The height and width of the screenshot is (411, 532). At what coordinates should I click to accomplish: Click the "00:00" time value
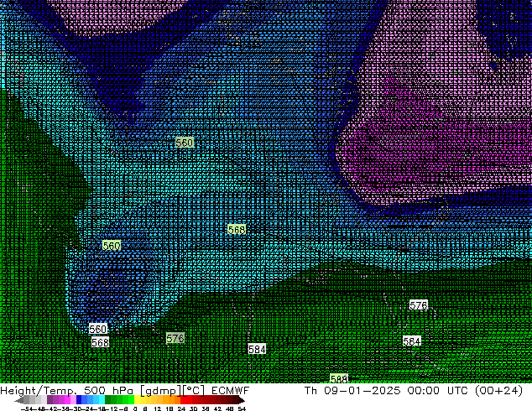423,391
